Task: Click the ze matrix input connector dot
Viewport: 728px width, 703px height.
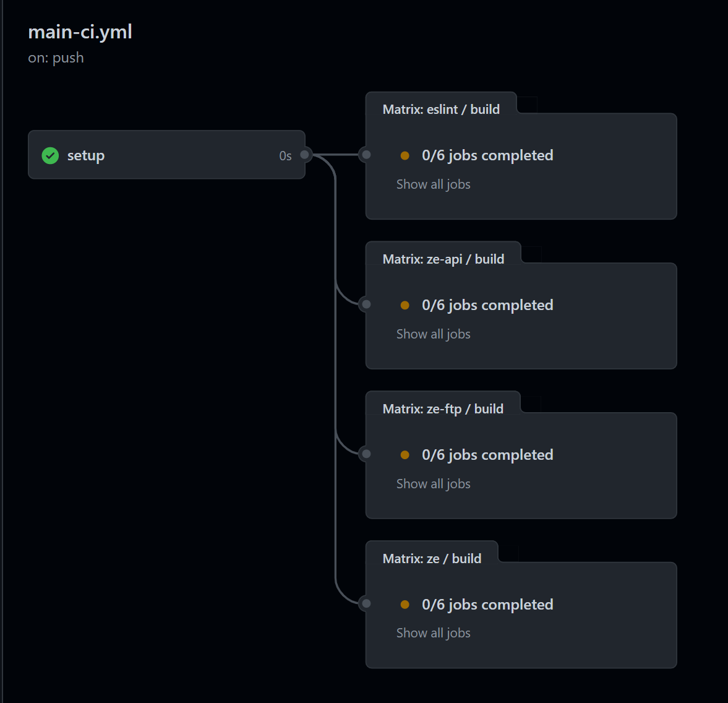Action: (x=366, y=603)
